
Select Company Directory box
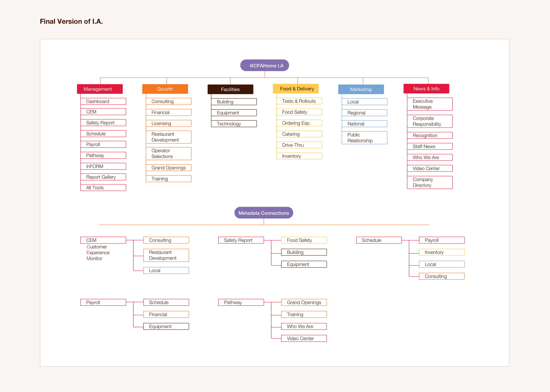tap(430, 182)
